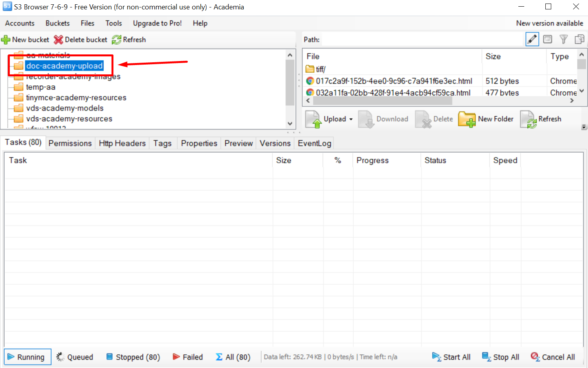Switch to the EventLog tab
This screenshot has width=588, height=368.
click(x=315, y=143)
